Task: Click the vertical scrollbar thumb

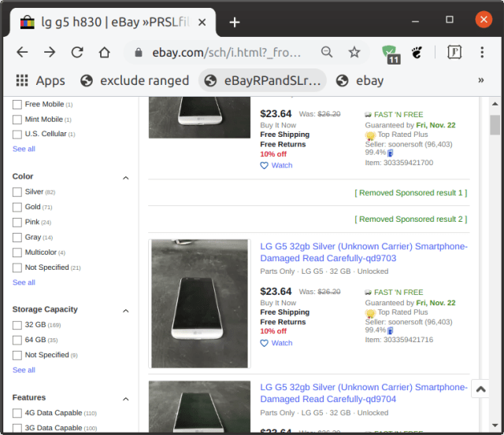Action: (x=495, y=125)
